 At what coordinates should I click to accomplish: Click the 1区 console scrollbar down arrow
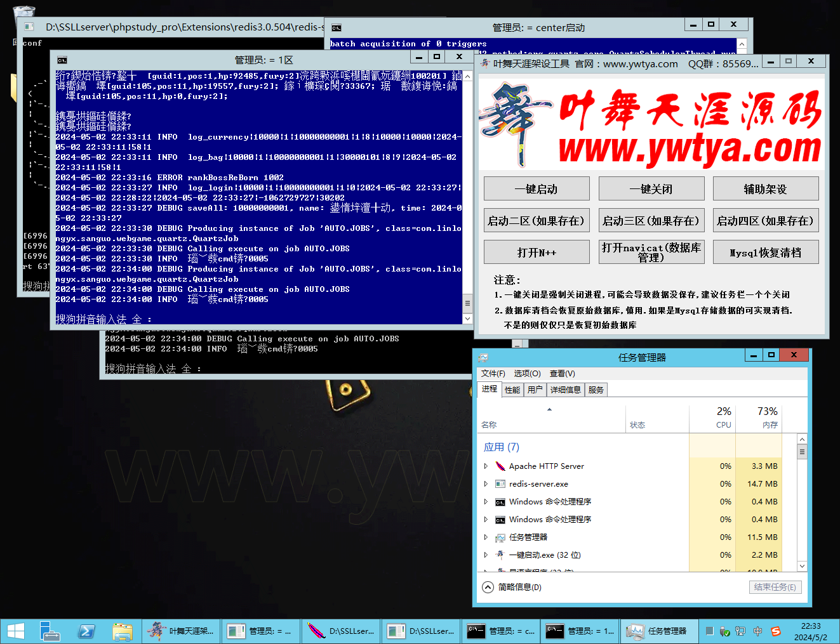tap(467, 319)
